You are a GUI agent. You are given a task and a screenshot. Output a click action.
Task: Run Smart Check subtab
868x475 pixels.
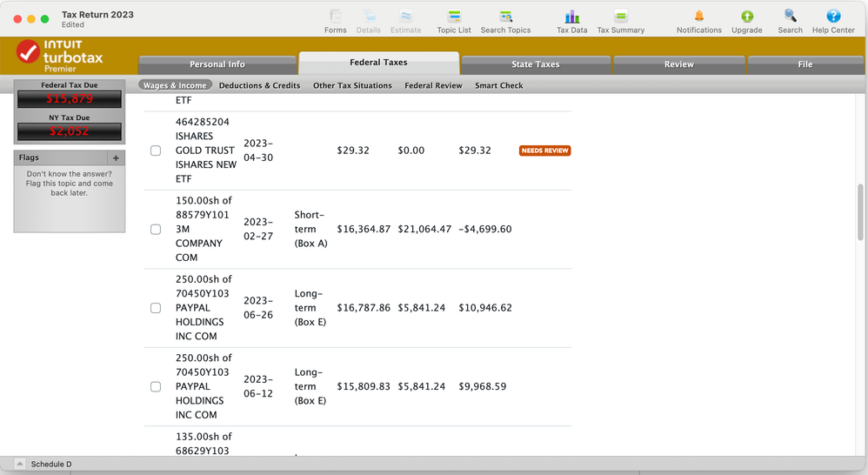click(x=498, y=85)
